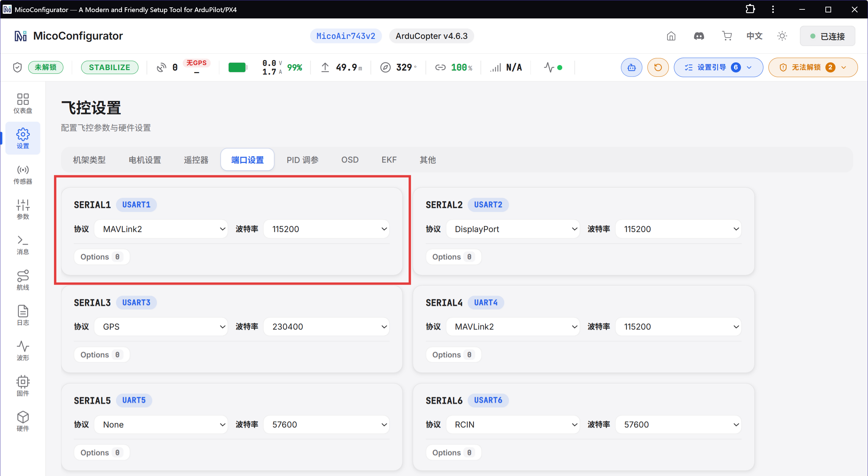Screen dimensions: 868x476
Task: Click the MicoConfigurator logo icon
Action: [x=20, y=36]
